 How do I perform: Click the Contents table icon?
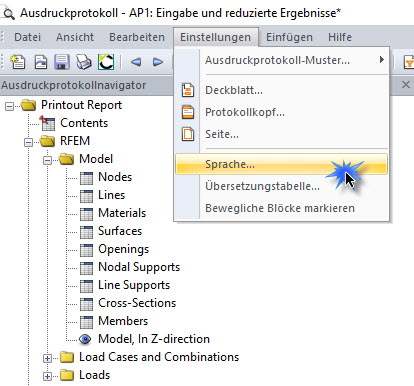[48, 123]
